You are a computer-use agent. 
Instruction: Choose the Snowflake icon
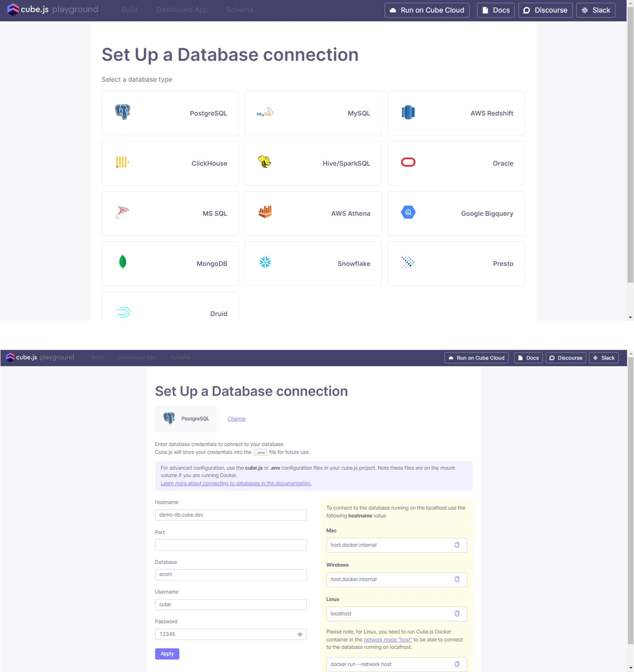point(265,263)
